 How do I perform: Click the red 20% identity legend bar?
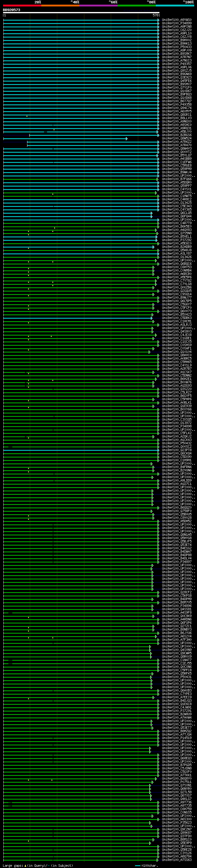point(22,6)
